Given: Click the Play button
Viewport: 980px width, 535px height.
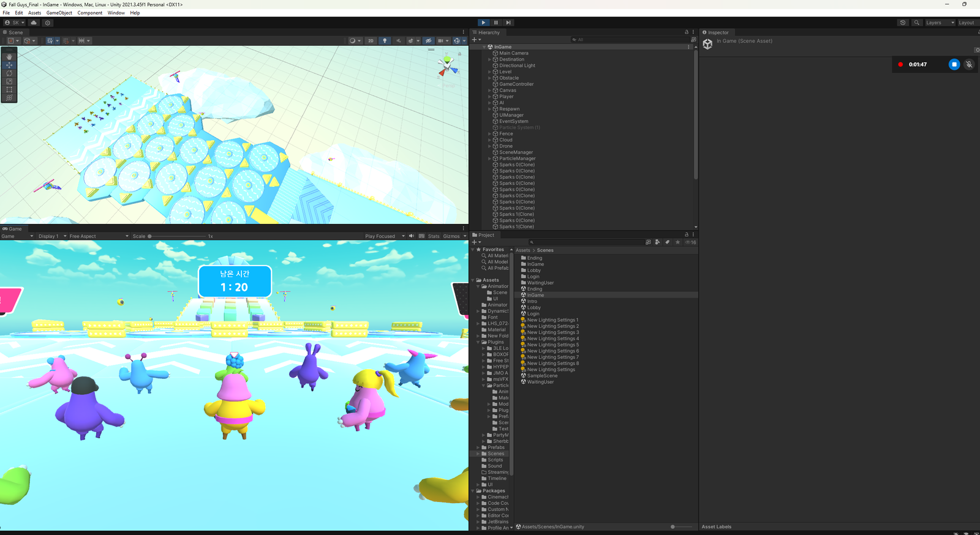Looking at the screenshot, I should pos(483,23).
